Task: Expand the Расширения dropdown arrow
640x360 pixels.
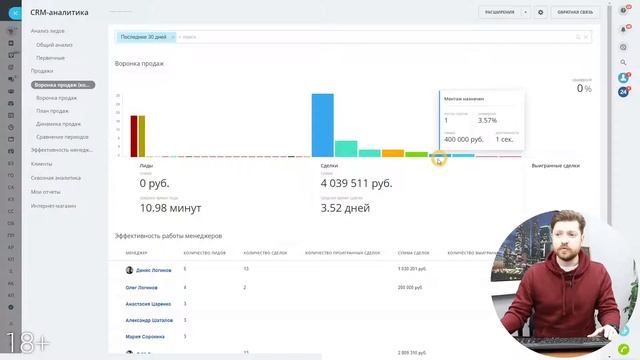Action: coord(525,12)
